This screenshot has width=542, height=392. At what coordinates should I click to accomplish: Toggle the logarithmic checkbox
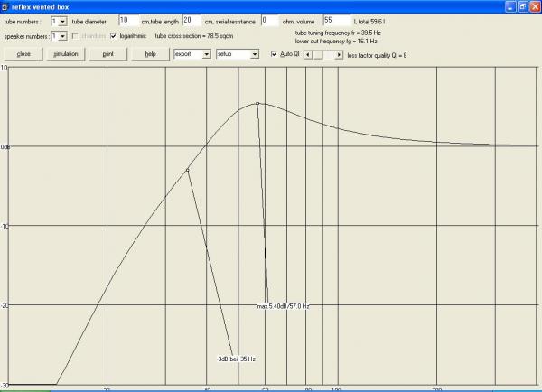pyautogui.click(x=113, y=36)
